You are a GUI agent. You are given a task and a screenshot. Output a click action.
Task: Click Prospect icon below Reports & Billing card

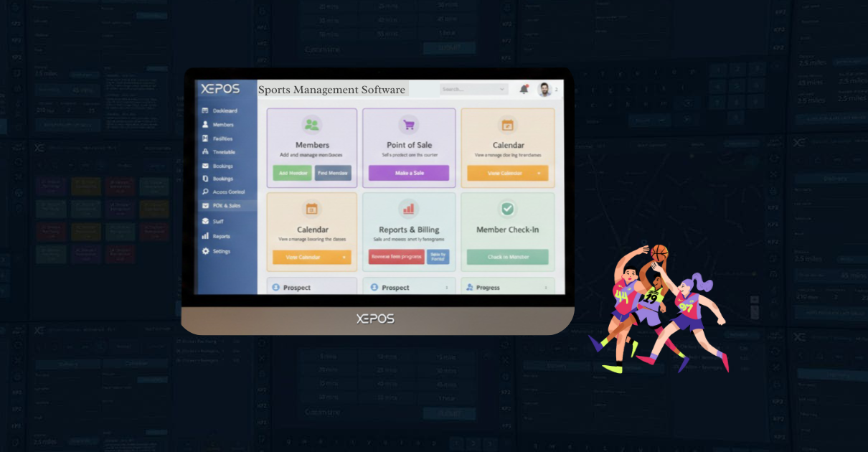[x=374, y=287]
